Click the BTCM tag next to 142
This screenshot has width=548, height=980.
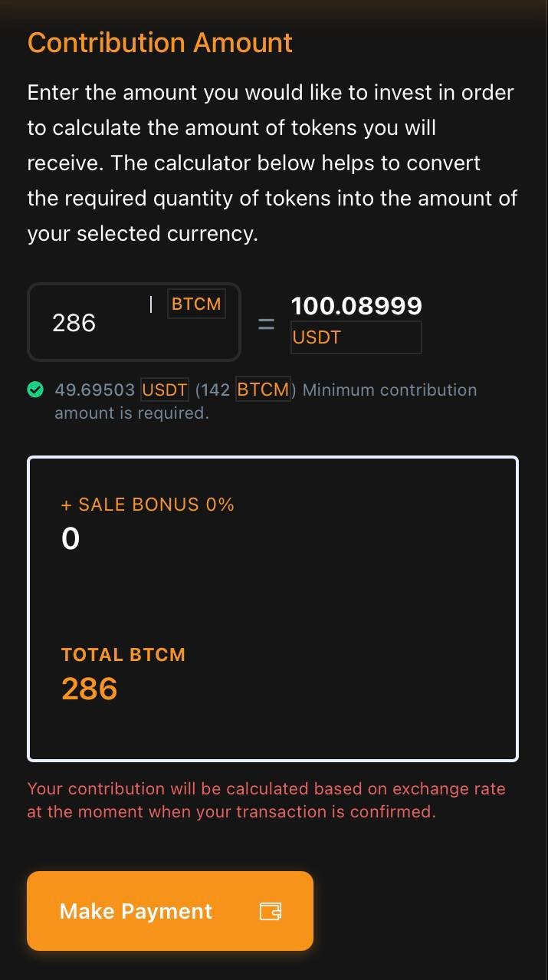[x=263, y=390]
